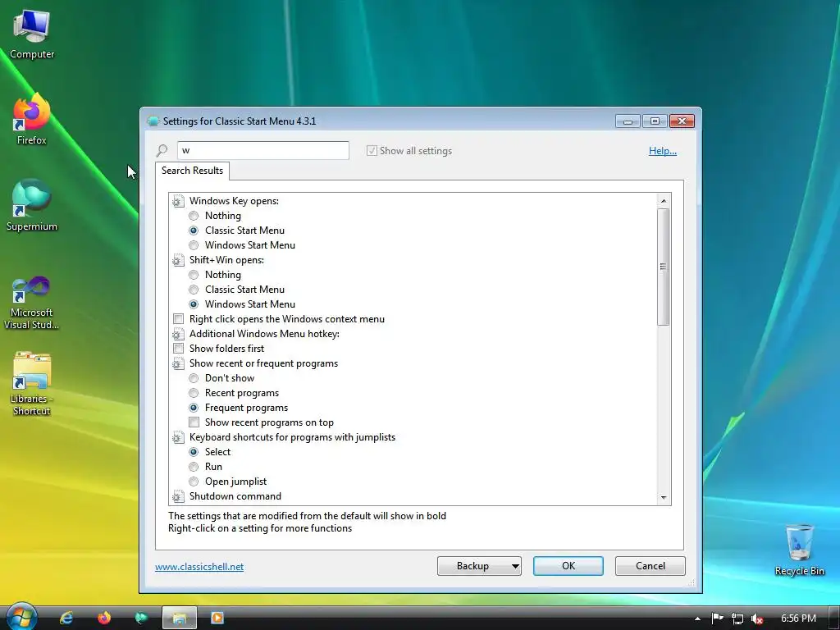Viewport: 840px width, 630px height.
Task: Toggle the Show all settings checkbox
Action: [x=372, y=151]
